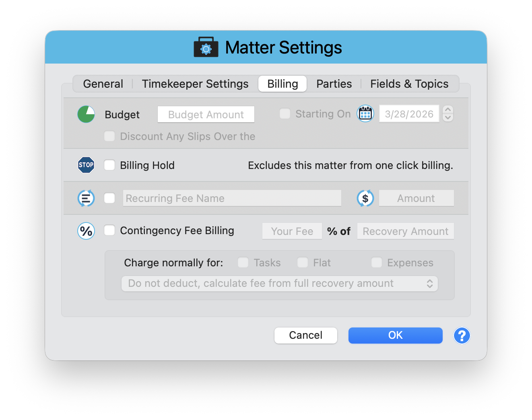The height and width of the screenshot is (420, 532).
Task: Enable Contingency Fee Billing
Action: (109, 231)
